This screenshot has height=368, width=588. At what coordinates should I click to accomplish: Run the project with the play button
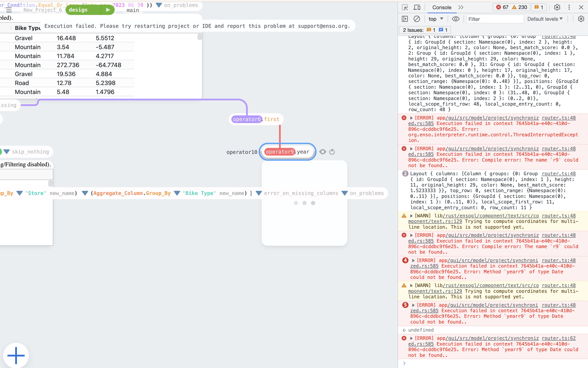107,10
